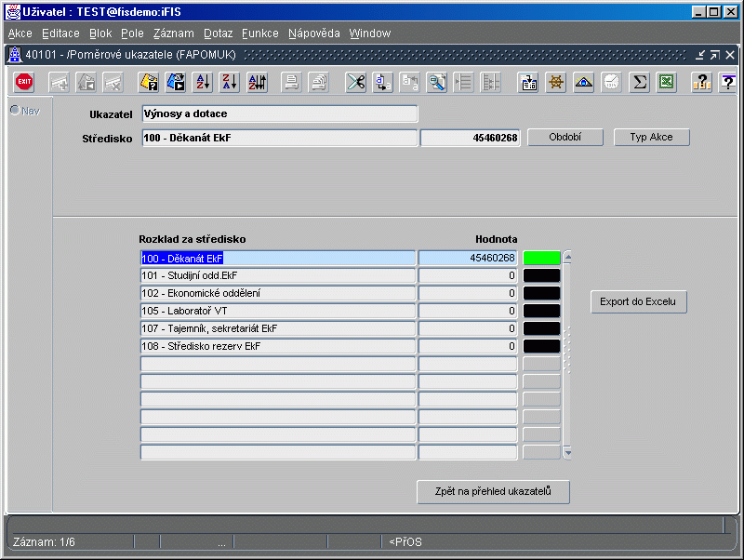Screen dimensions: 744x560
Task: Click the green Excel export toolbar icon
Action: click(x=666, y=83)
